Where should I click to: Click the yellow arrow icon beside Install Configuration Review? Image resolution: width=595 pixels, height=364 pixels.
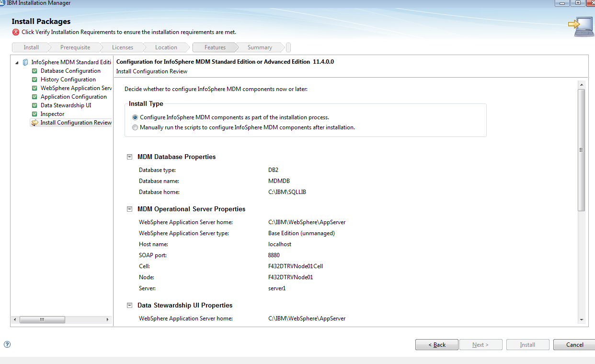[x=34, y=123]
